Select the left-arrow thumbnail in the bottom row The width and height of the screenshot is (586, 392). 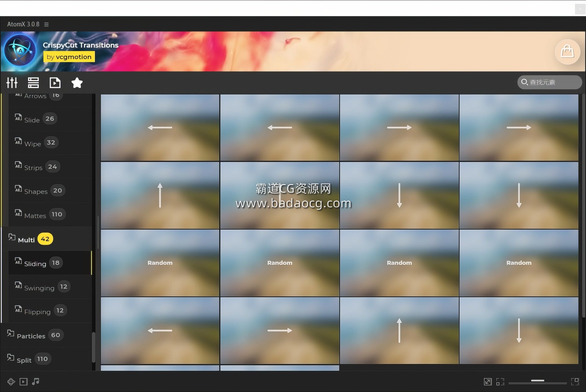coord(160,330)
